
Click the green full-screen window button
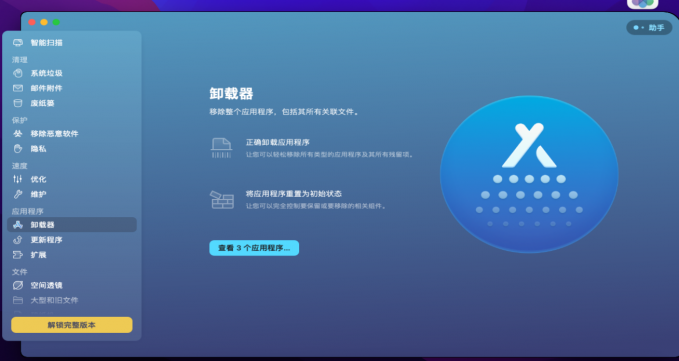(56, 23)
